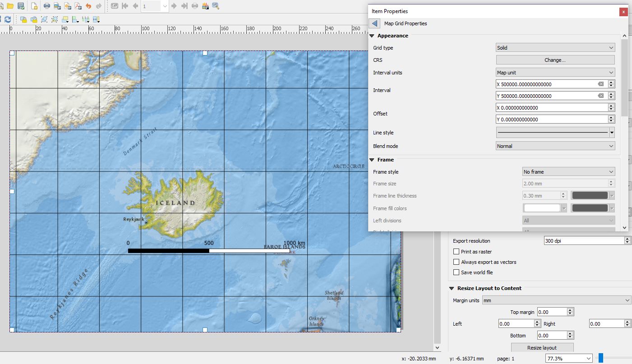
Task: Add pages to the layout icon
Action: click(34, 6)
